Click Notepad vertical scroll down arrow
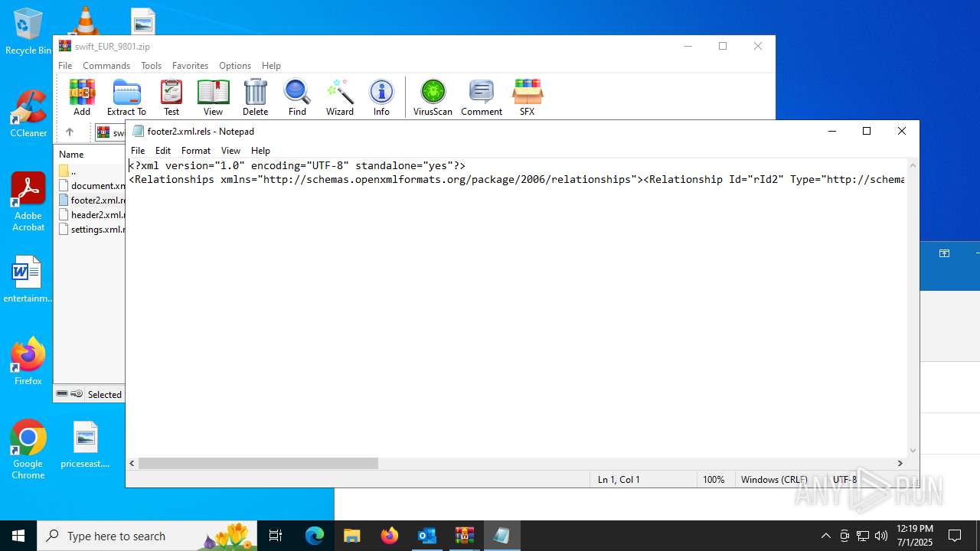This screenshot has width=980, height=551. point(913,451)
